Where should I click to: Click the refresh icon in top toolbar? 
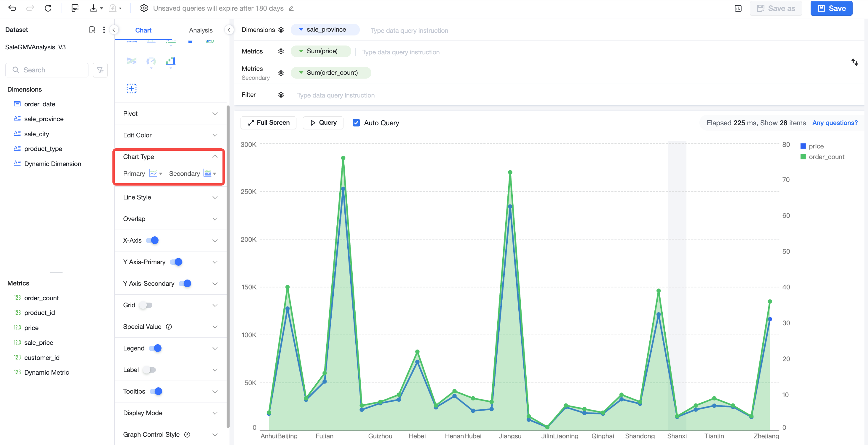point(48,8)
